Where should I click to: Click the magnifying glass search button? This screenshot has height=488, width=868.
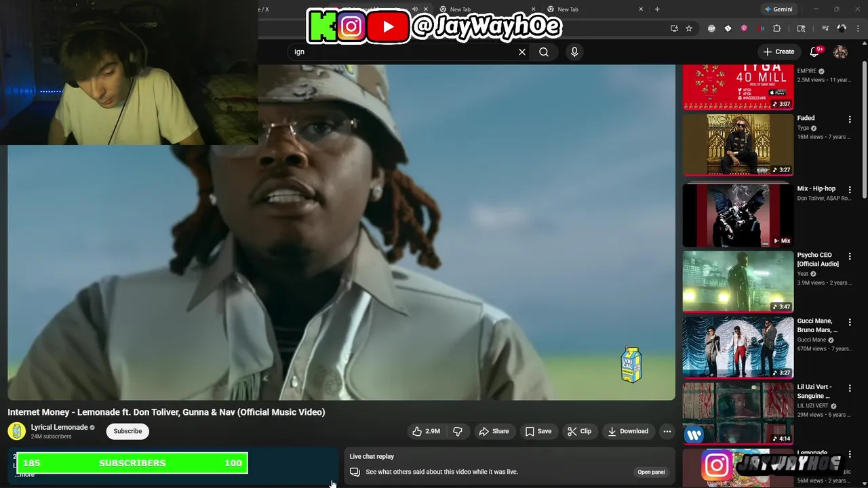click(544, 52)
